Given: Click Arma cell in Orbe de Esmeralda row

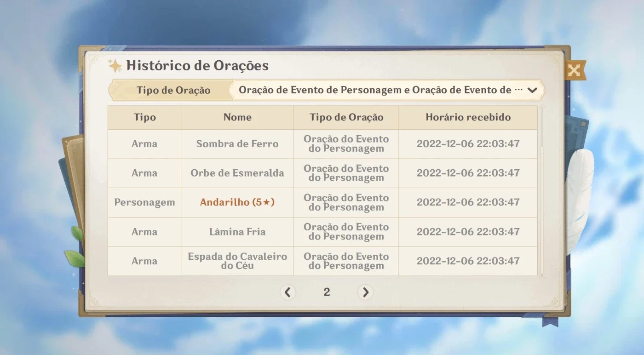Looking at the screenshot, I should tap(144, 173).
